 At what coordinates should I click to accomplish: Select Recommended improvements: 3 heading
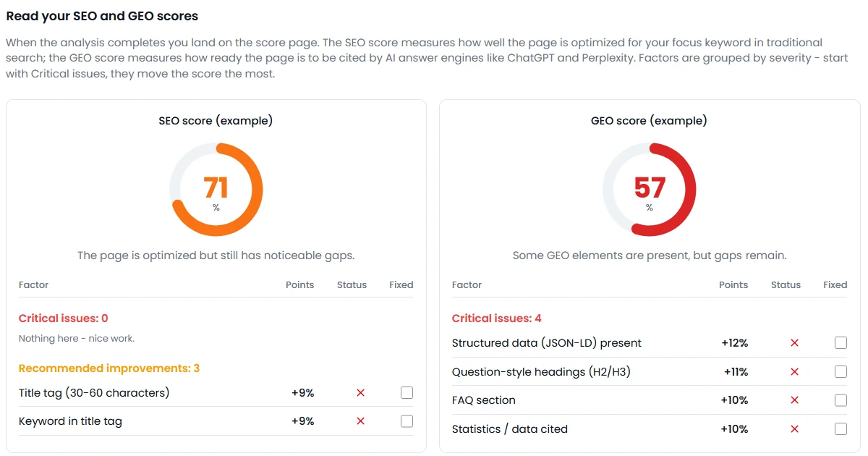[109, 368]
